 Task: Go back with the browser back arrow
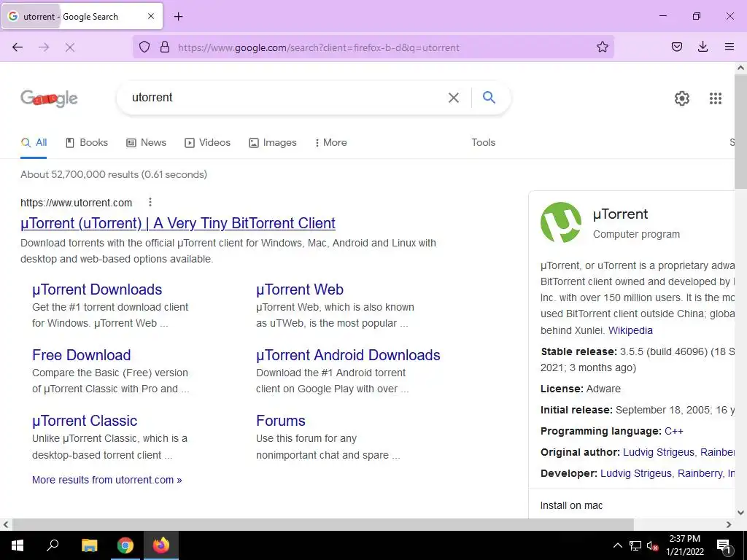[x=18, y=47]
